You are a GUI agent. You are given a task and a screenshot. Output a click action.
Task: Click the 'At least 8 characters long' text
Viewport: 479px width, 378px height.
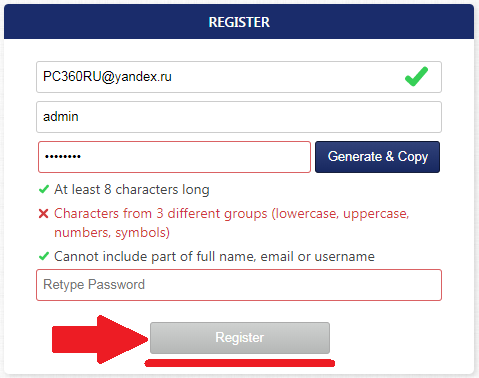click(132, 190)
